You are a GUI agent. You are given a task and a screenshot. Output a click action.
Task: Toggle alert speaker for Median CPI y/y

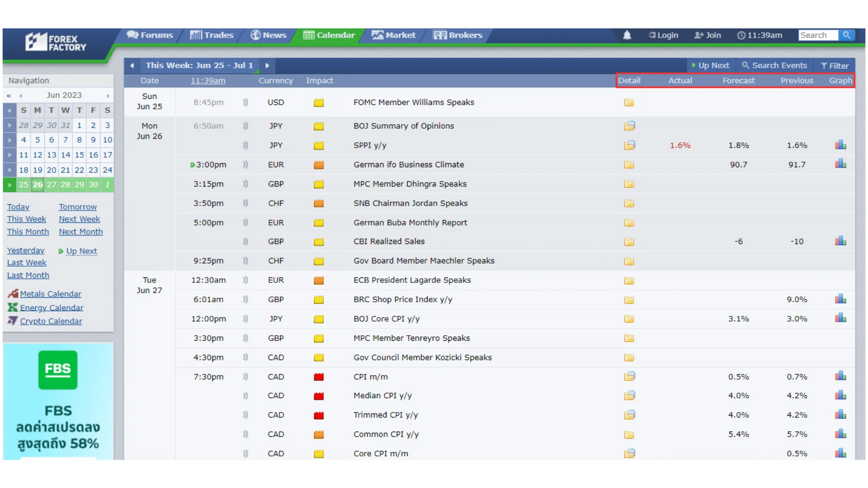(x=245, y=396)
